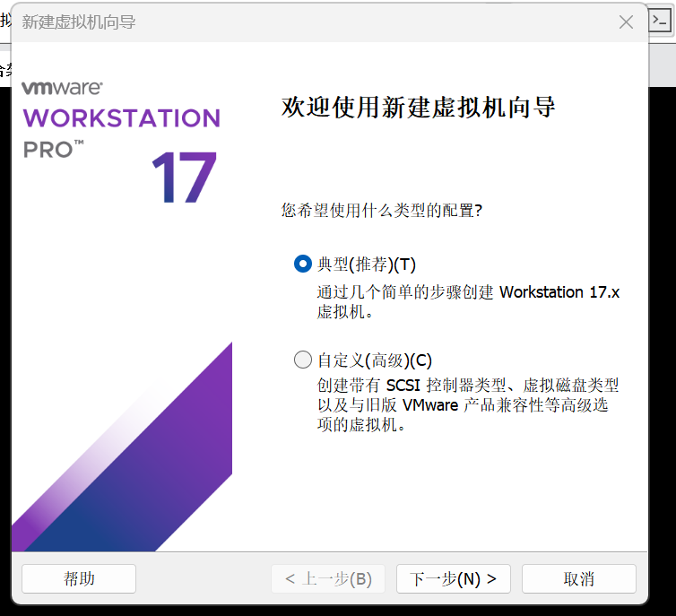Open 帮助 for the wizard
The image size is (676, 616).
click(79, 578)
